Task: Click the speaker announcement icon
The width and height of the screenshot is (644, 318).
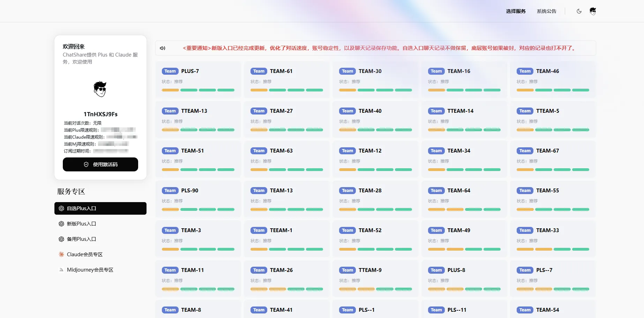Action: click(x=163, y=48)
